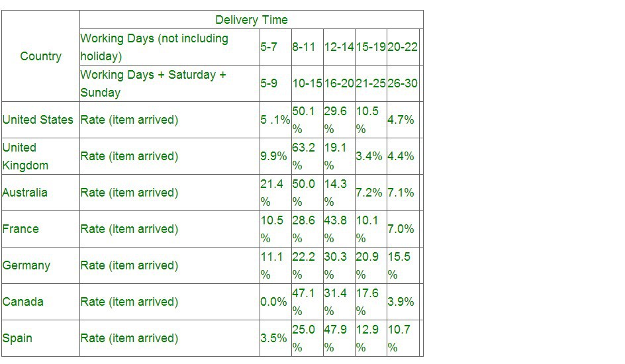This screenshot has width=625, height=364.
Task: Select the 10-15 days column header
Action: [307, 83]
